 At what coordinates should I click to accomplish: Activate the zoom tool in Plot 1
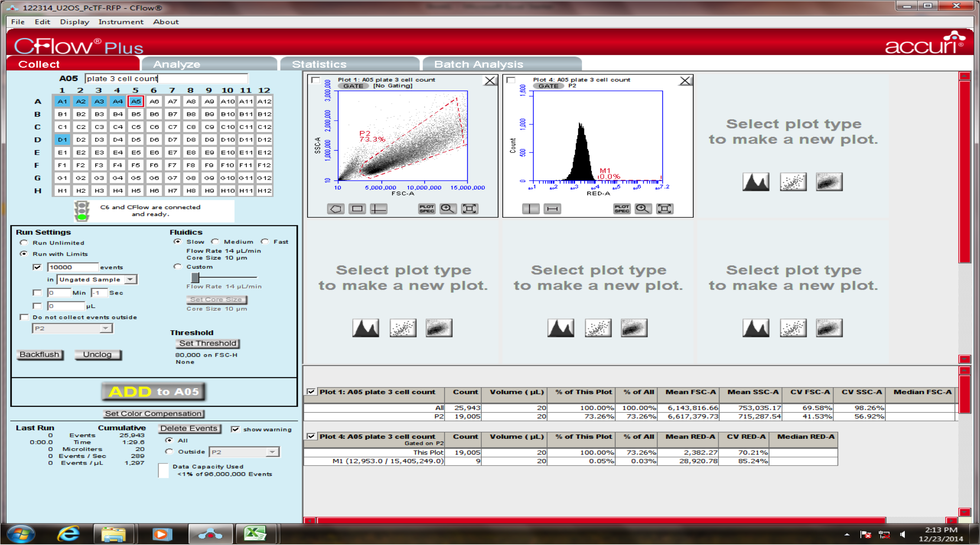tap(448, 209)
